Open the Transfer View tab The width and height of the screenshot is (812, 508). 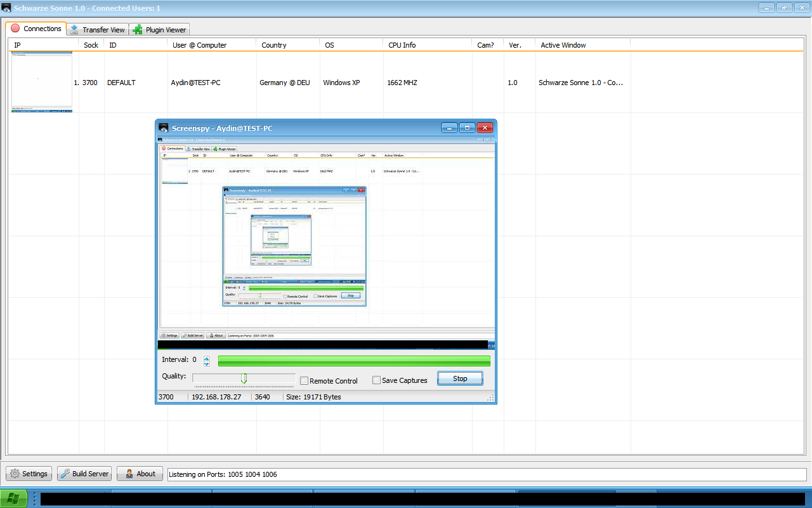point(97,30)
